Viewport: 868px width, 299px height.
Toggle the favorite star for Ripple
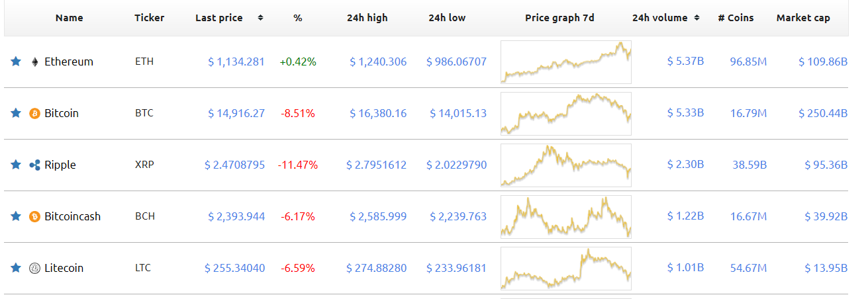point(16,165)
